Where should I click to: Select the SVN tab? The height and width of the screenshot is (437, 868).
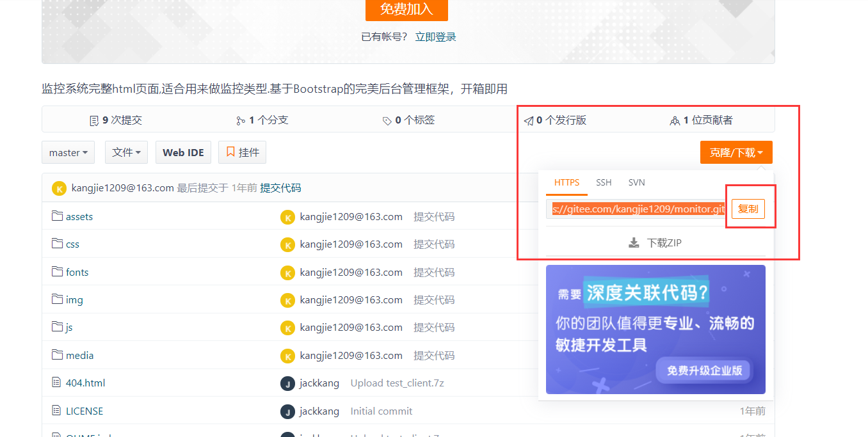point(636,182)
